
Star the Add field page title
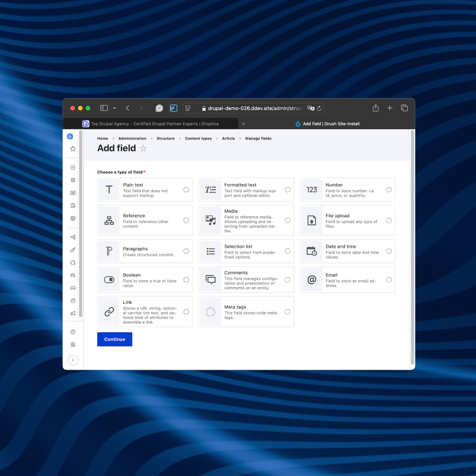tap(143, 148)
